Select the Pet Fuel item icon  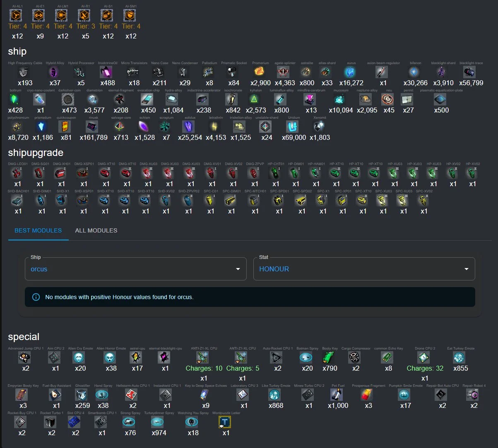tap(337, 395)
